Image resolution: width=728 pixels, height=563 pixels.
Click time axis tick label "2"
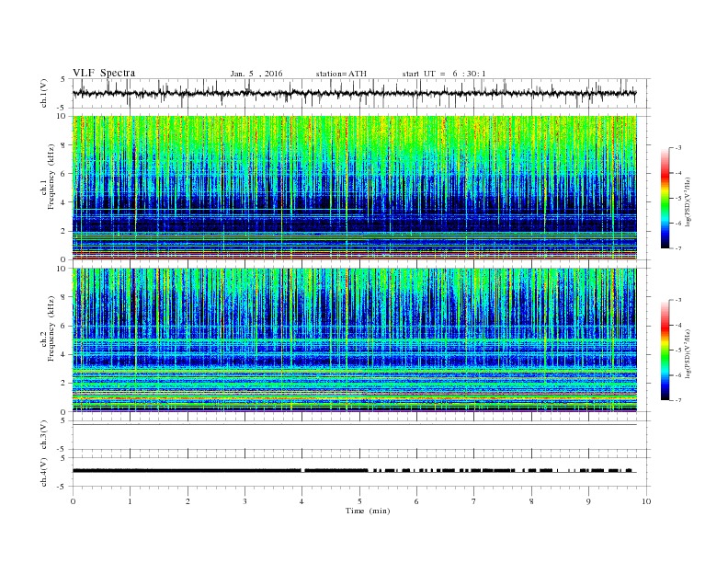188,501
